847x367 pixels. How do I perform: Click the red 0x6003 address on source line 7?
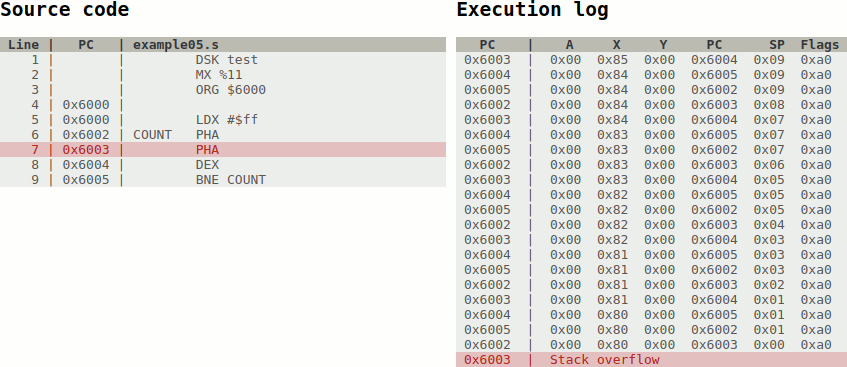click(x=86, y=150)
